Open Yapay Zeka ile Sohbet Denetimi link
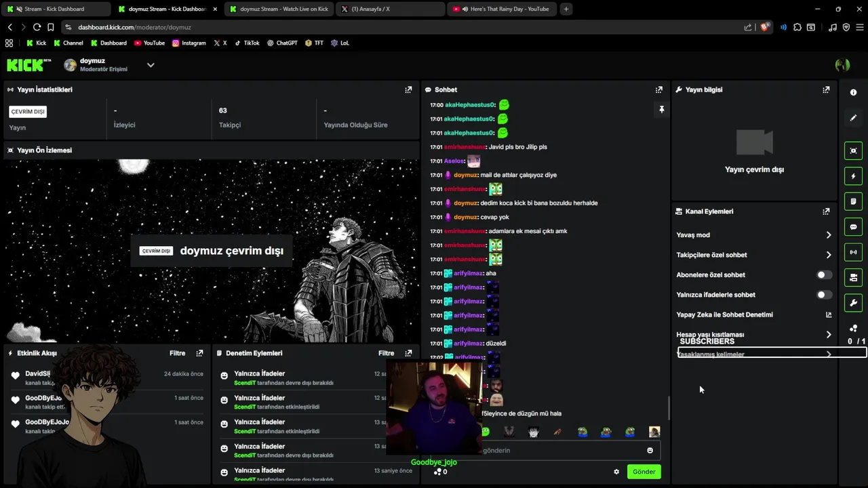Image resolution: width=868 pixels, height=488 pixels. point(753,315)
